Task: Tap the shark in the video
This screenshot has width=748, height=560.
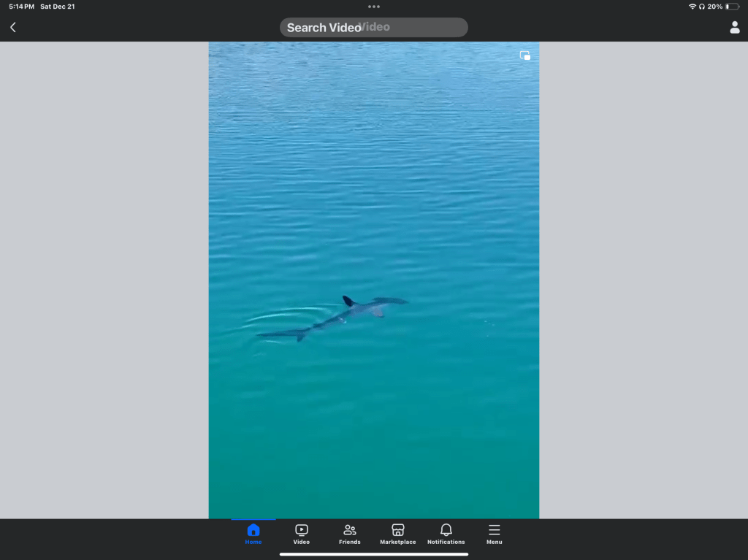Action: point(343,315)
